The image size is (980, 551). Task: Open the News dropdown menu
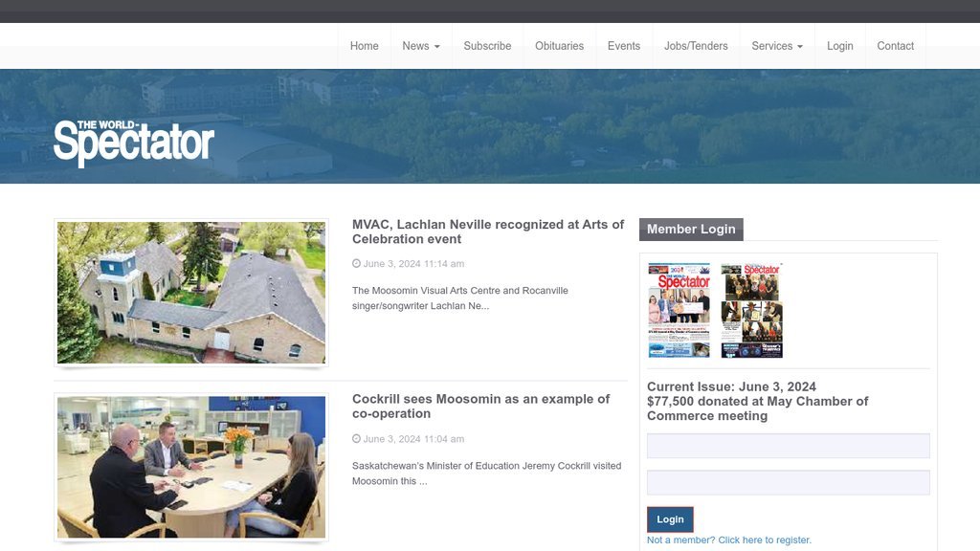click(421, 46)
